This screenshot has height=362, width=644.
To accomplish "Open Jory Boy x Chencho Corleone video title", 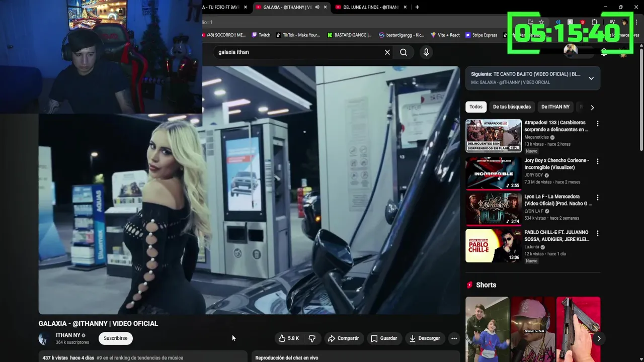I will [x=556, y=164].
